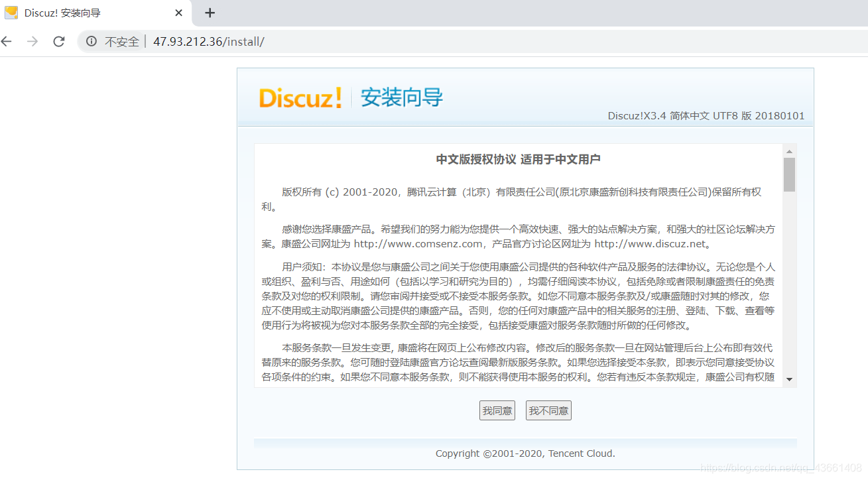868x480 pixels.
Task: Click the 我不同意 button
Action: coord(548,410)
